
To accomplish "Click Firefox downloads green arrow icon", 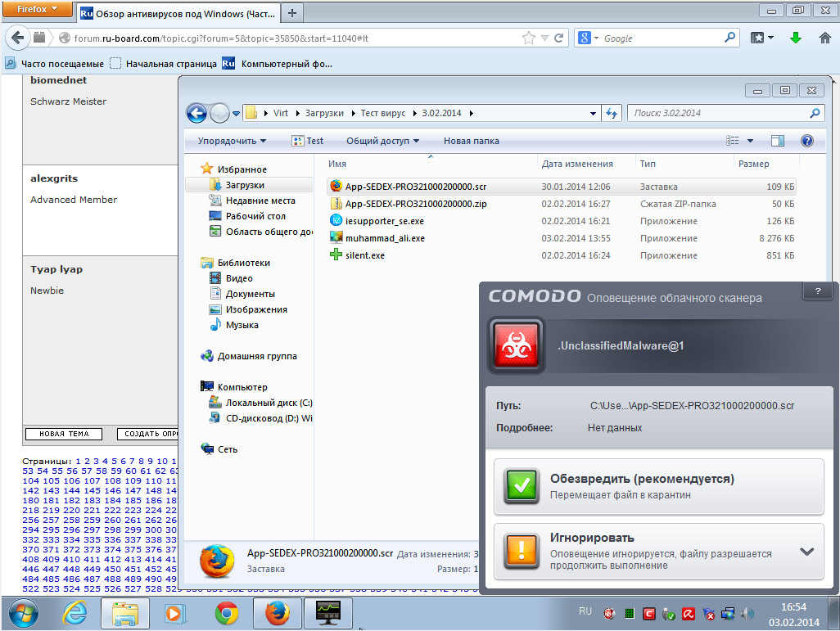I will click(795, 38).
